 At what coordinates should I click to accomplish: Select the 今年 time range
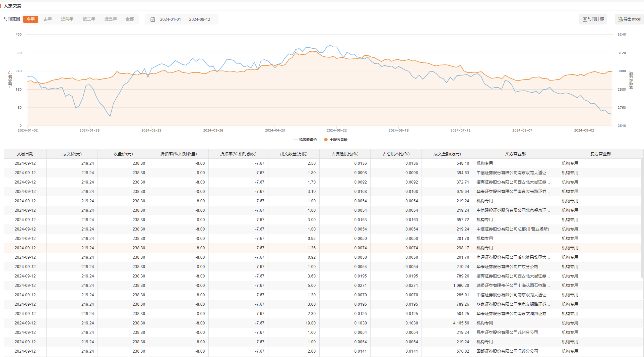tap(30, 19)
